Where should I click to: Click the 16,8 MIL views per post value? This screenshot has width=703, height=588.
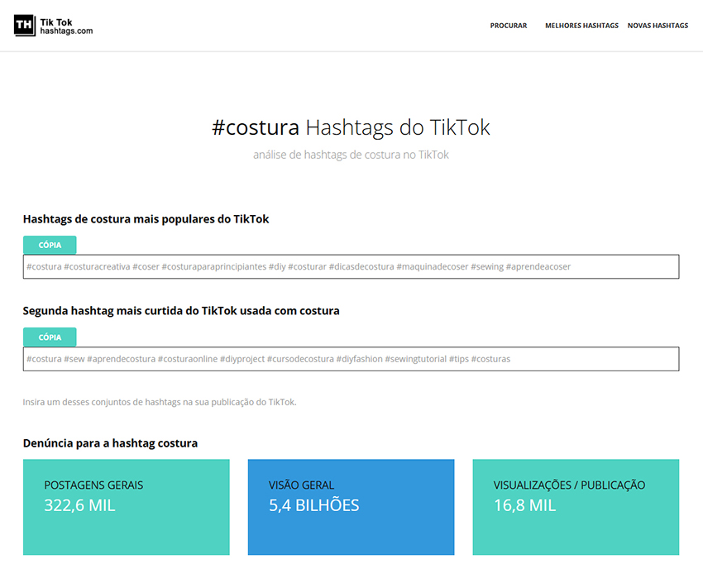(x=524, y=505)
